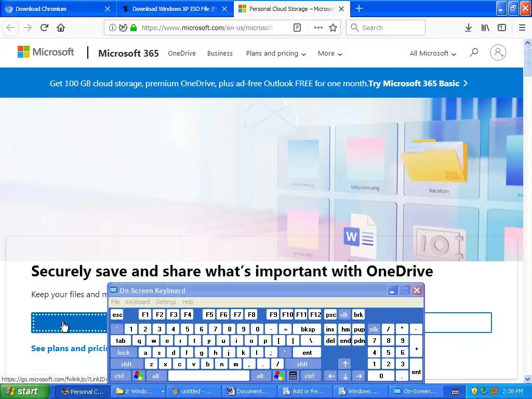
Task: Open a new browser tab
Action: pos(359,8)
